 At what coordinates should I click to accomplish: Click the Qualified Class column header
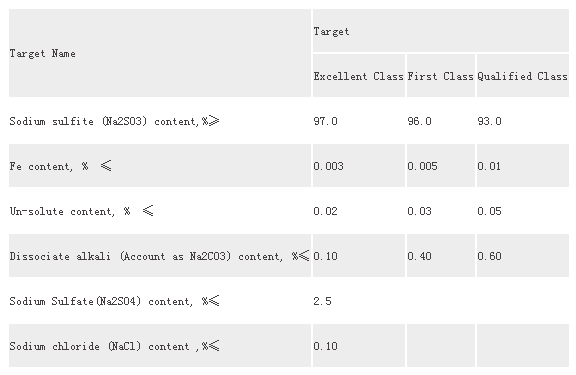pyautogui.click(x=523, y=76)
